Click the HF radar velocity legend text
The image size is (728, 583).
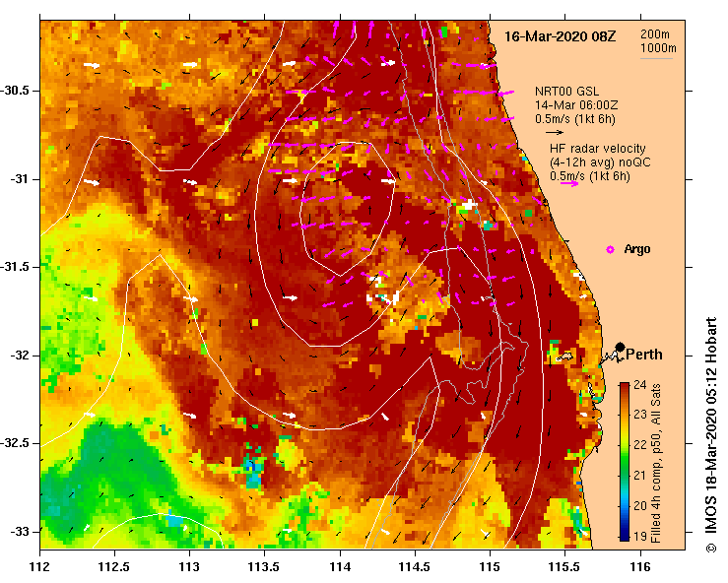click(x=598, y=149)
